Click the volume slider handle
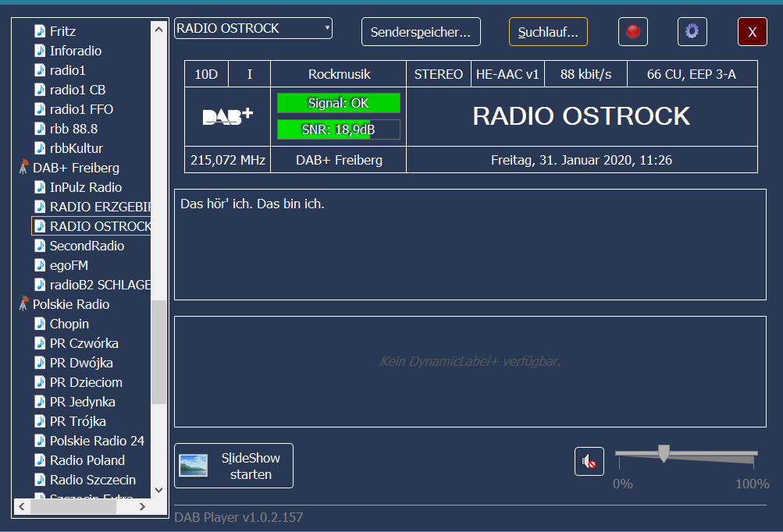The width and height of the screenshot is (783, 532). click(x=664, y=453)
